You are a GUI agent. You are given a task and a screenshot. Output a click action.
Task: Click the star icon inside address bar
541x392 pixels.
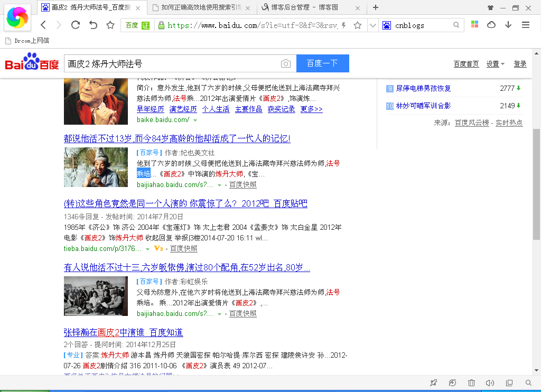pos(358,25)
